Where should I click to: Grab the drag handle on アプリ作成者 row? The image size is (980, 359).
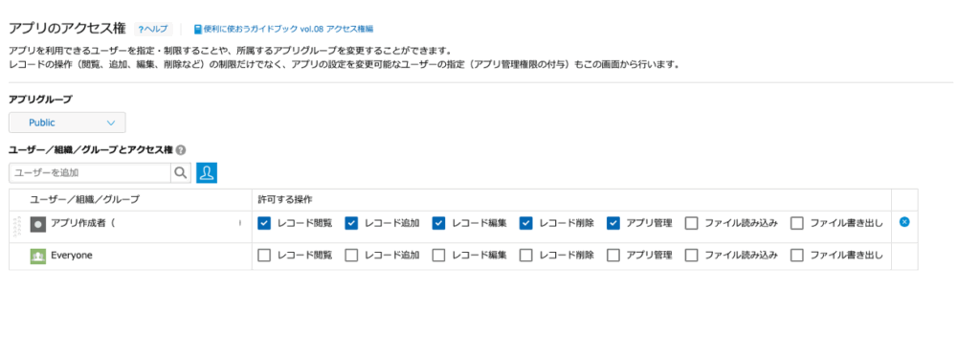[x=17, y=226]
